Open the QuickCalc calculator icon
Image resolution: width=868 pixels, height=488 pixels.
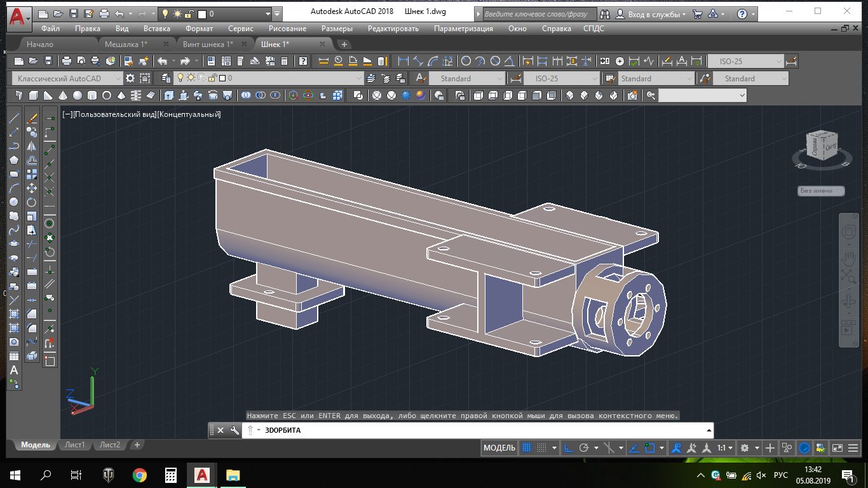284,62
